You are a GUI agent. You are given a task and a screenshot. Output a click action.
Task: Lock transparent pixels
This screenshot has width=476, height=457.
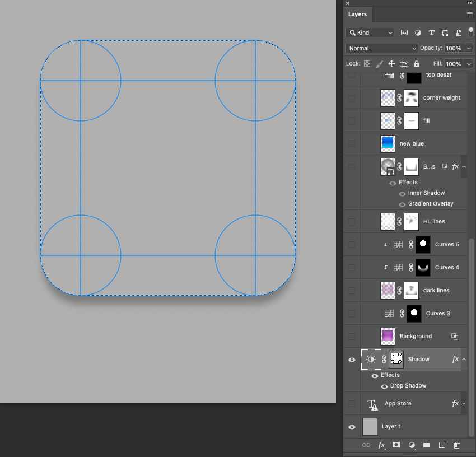367,64
